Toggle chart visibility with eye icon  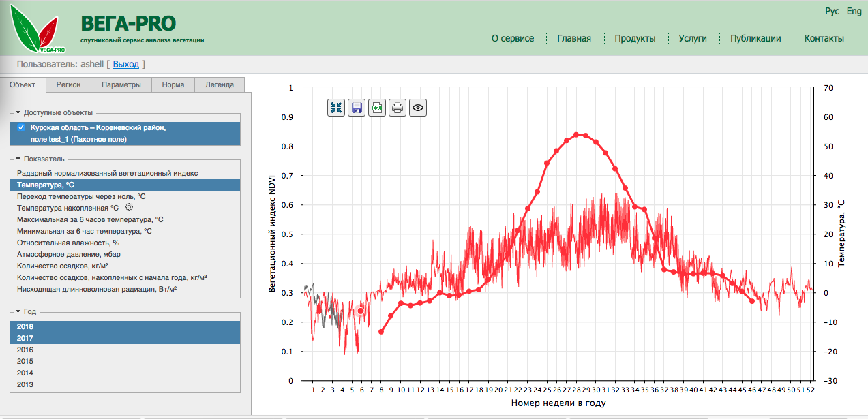click(418, 108)
